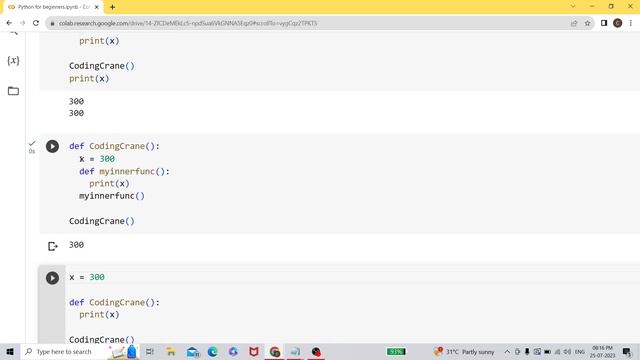Open the taskbar clock and date
This screenshot has height=360, width=640.
(x=602, y=351)
